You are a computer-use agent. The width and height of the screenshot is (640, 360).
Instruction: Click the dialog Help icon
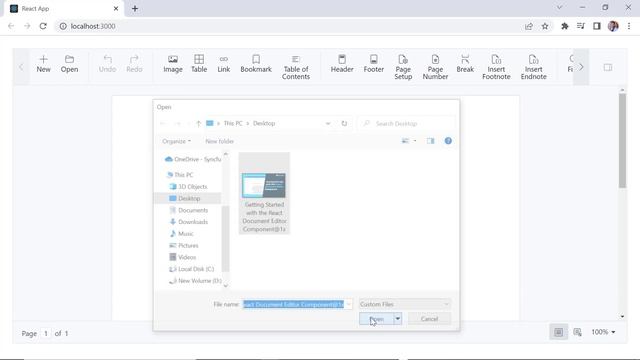pos(448,141)
